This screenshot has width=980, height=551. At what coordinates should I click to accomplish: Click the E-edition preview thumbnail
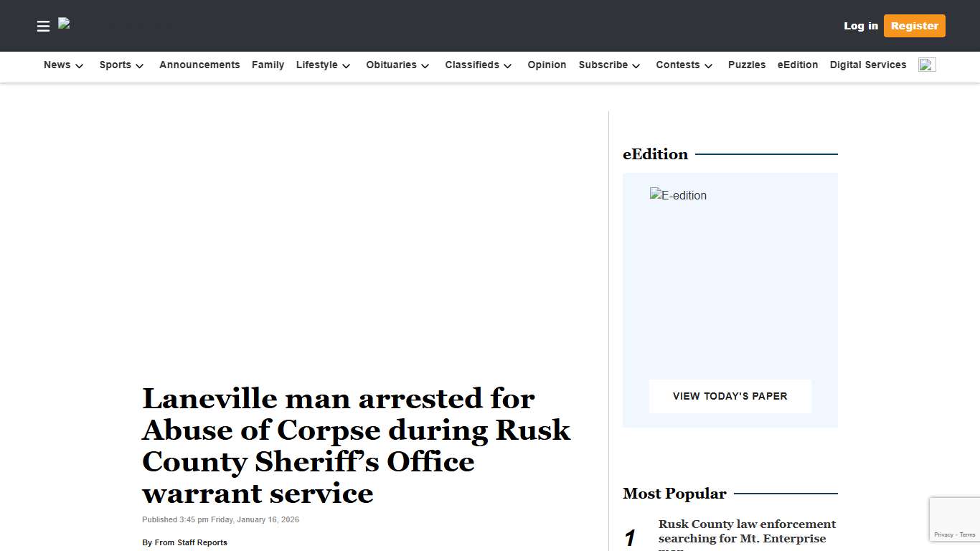pos(678,194)
